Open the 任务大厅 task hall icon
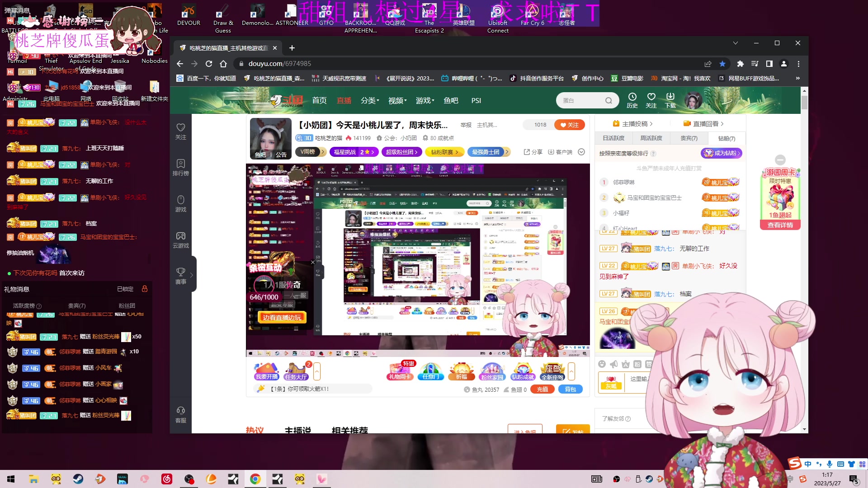868x488 pixels. (296, 371)
